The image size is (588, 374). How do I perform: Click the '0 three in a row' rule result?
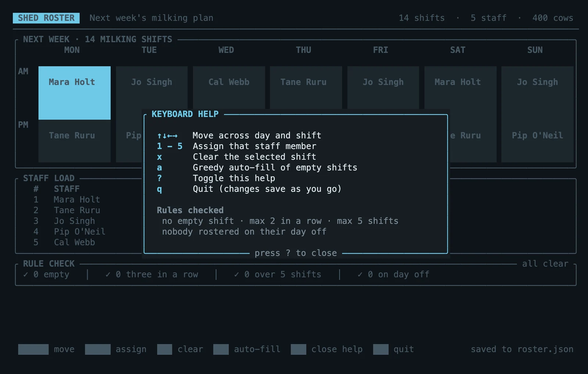pyautogui.click(x=152, y=274)
